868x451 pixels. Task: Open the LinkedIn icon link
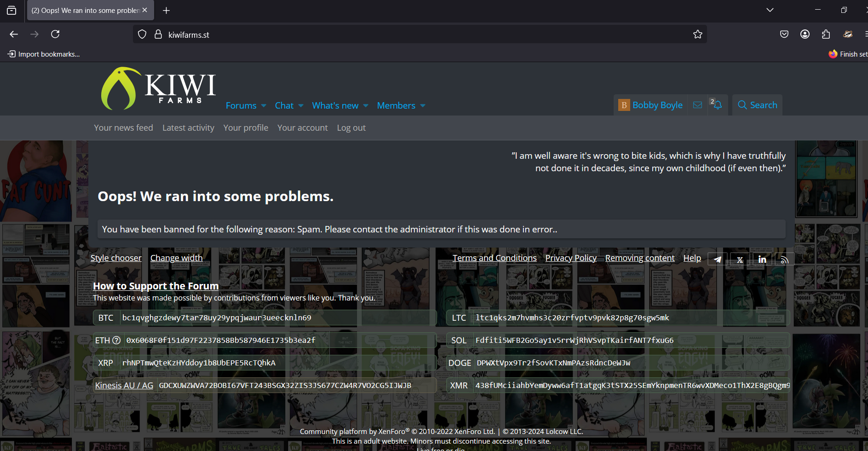pos(762,259)
